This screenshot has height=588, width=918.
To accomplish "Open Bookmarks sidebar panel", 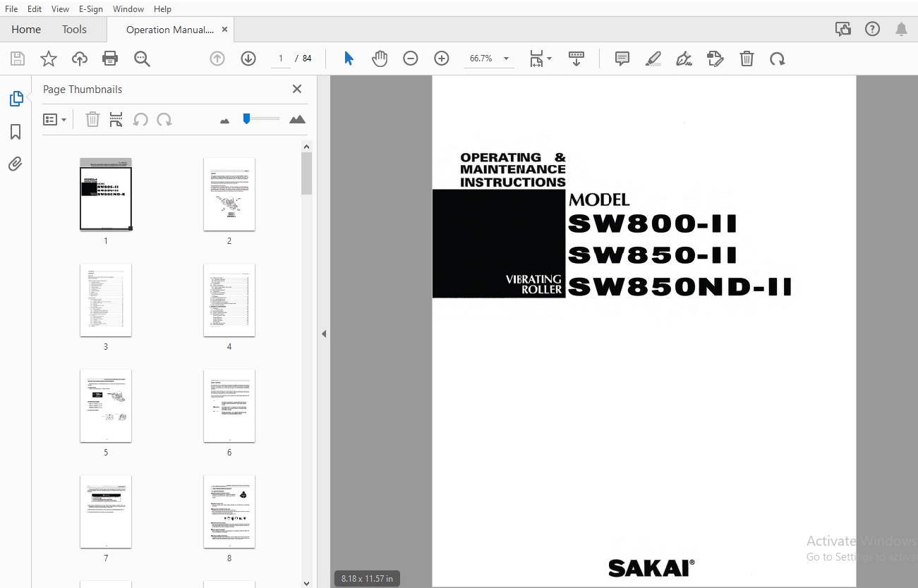I will 16,132.
